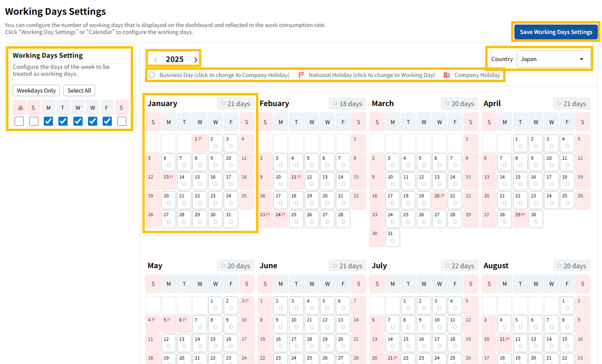Uncheck the Monday working day checkbox
The image size is (602, 364).
[48, 121]
